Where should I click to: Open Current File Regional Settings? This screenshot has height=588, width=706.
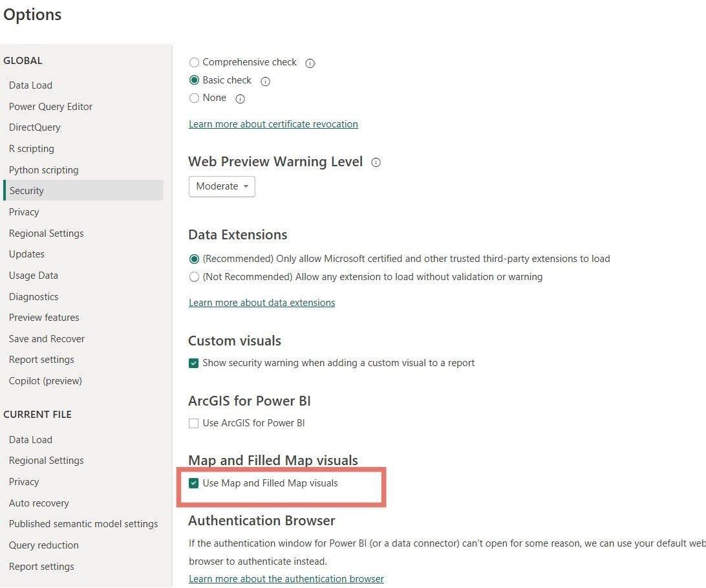(x=47, y=461)
